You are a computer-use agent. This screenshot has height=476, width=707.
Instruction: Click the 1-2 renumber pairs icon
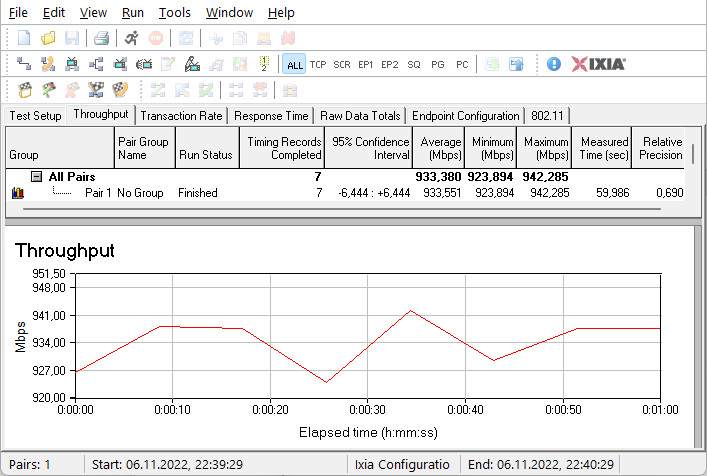(x=264, y=64)
